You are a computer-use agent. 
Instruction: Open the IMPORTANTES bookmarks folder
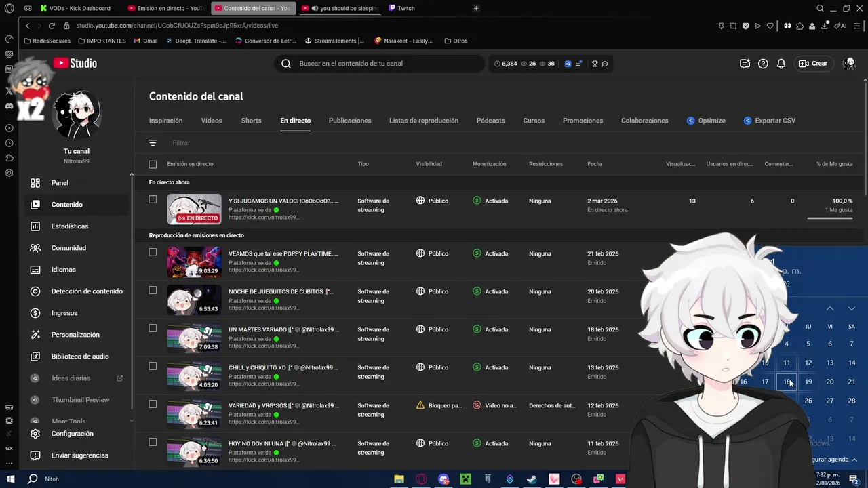101,41
